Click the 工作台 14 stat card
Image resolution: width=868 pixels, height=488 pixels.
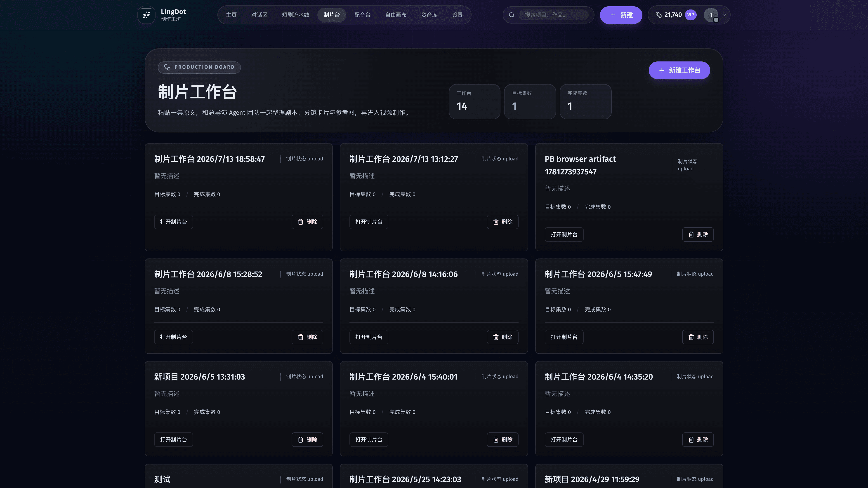point(474,101)
